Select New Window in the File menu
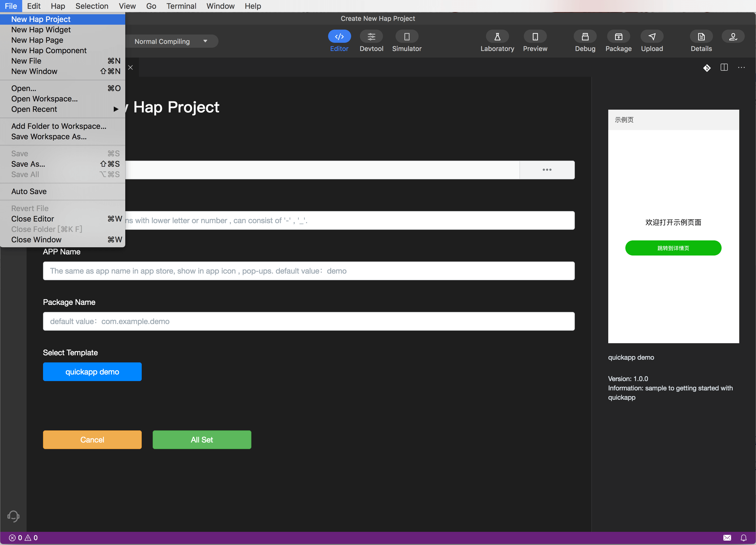 [x=63, y=71]
